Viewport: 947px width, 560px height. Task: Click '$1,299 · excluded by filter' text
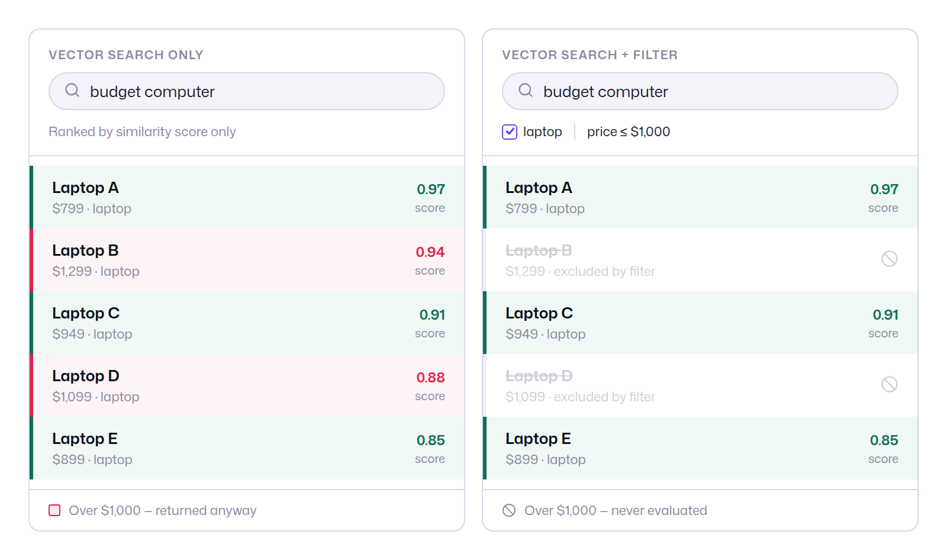point(581,272)
